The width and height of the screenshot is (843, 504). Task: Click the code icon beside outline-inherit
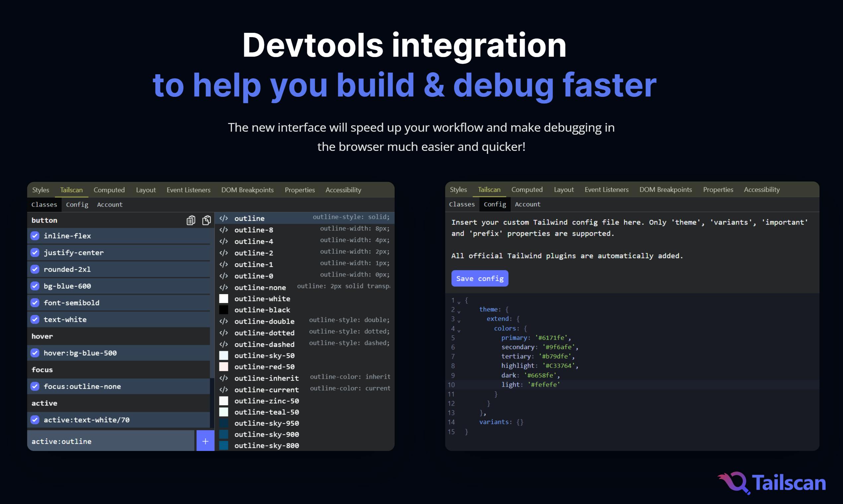[x=223, y=378]
